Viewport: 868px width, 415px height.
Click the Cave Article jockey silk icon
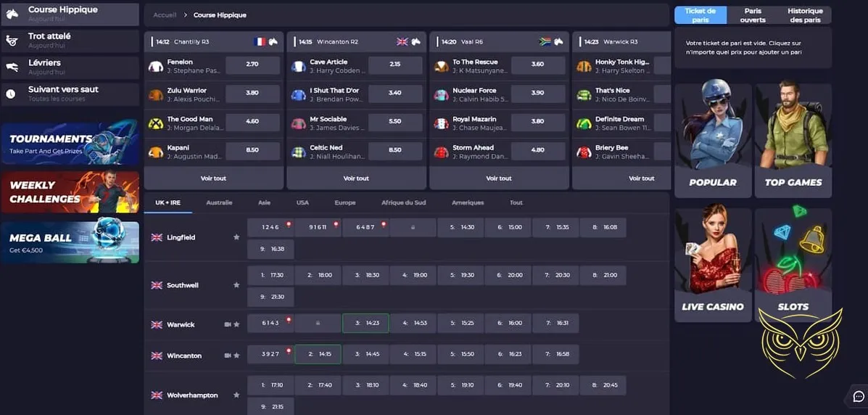[298, 67]
